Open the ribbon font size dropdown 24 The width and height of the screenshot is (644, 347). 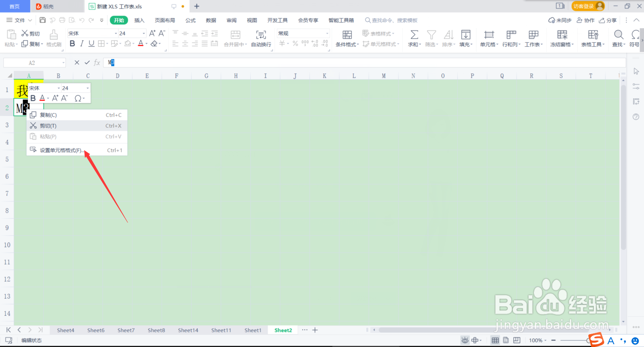(x=144, y=33)
